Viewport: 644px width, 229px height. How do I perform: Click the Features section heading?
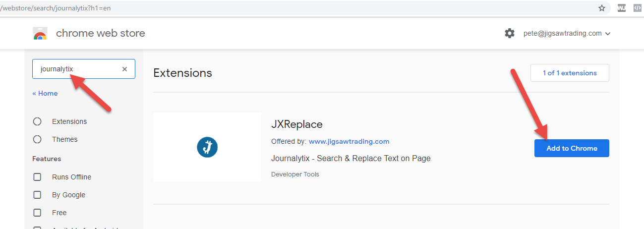click(47, 159)
